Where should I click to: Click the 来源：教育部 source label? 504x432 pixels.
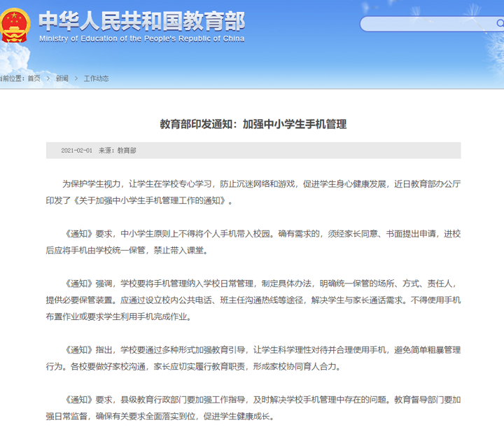coord(118,151)
